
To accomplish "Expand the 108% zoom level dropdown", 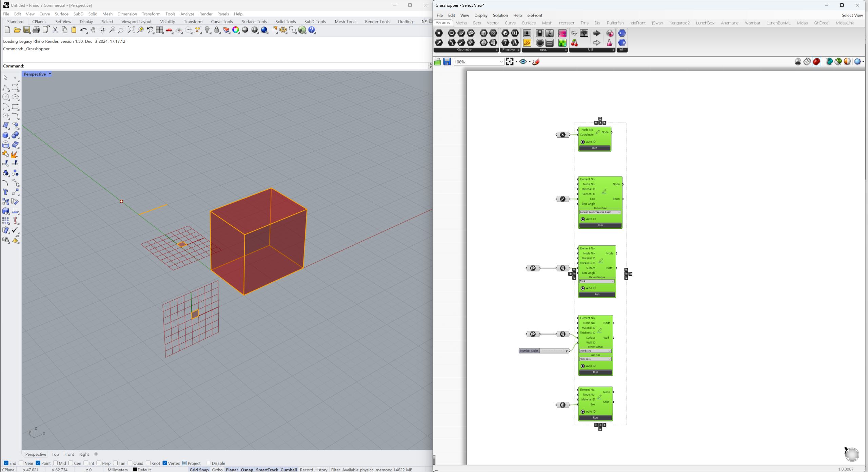I will click(x=501, y=62).
